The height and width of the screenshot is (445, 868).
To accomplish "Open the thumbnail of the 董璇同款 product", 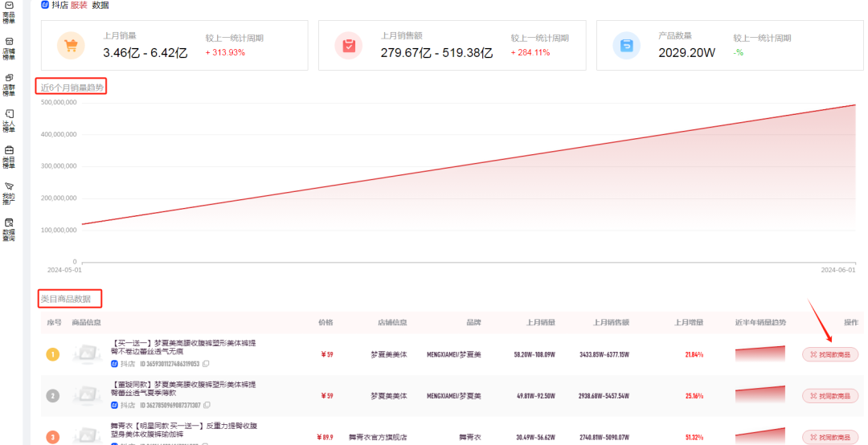I will [x=87, y=396].
